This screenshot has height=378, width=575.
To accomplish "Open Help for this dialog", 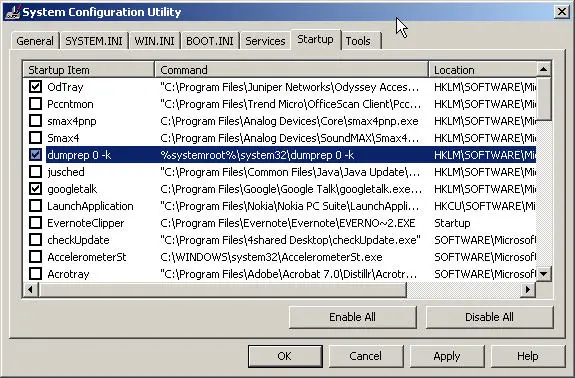I will tap(528, 356).
